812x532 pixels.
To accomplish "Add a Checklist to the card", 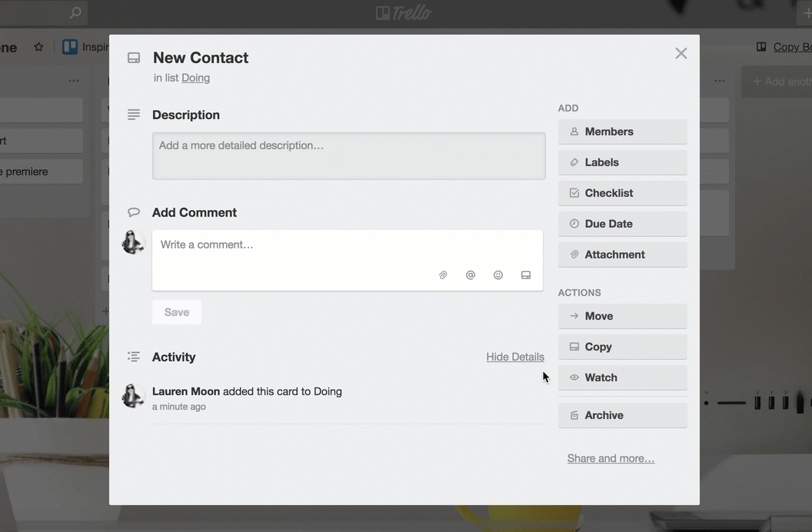I will tap(622, 193).
